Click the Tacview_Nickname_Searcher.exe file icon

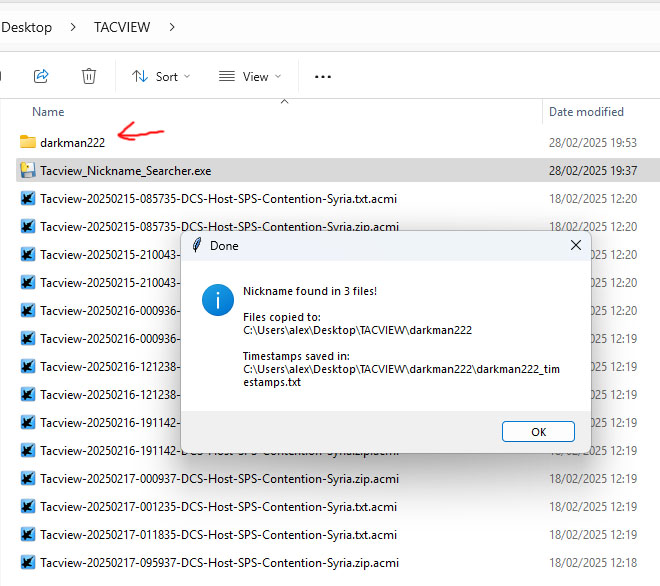click(28, 171)
